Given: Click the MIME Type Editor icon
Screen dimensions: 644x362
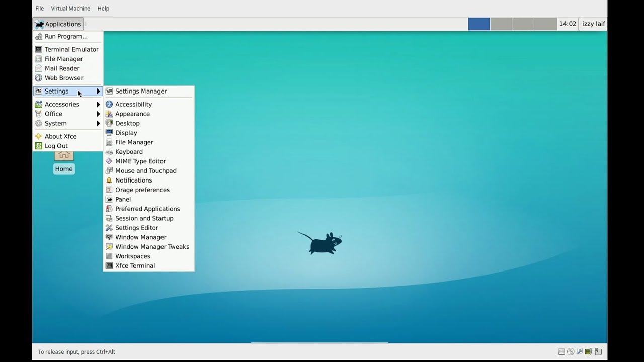Looking at the screenshot, I should point(109,161).
